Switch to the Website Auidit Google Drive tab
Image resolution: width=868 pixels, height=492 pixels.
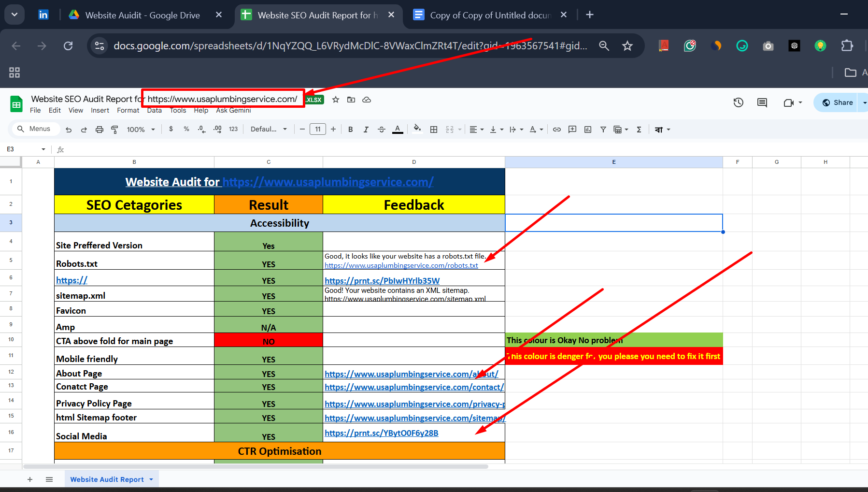tap(141, 15)
